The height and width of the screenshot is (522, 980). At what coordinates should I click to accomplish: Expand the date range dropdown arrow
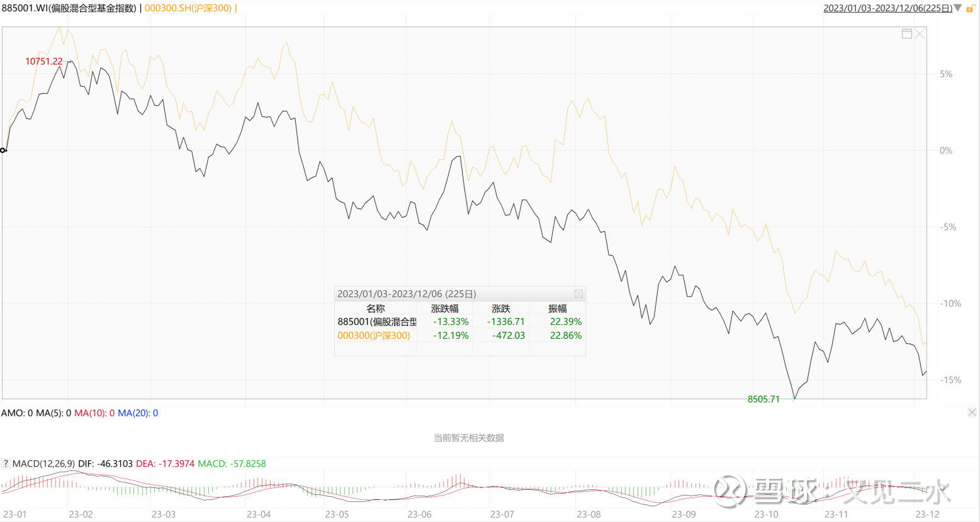tap(958, 8)
